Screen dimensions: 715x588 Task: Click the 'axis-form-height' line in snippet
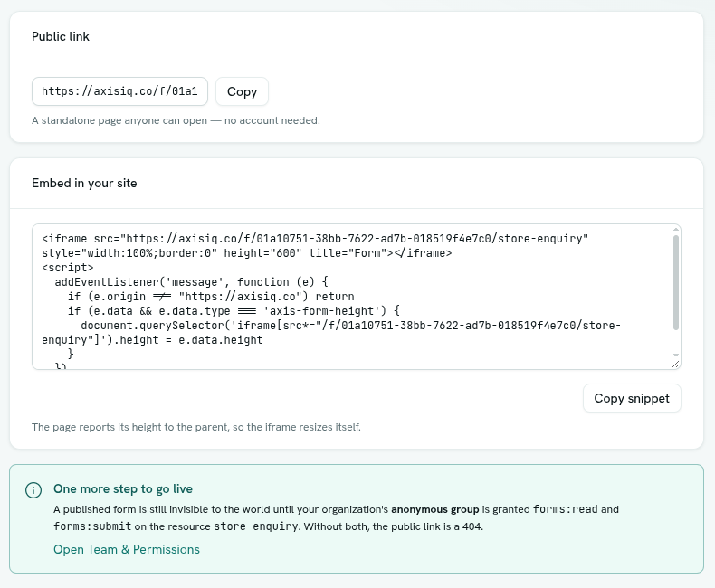click(234, 311)
